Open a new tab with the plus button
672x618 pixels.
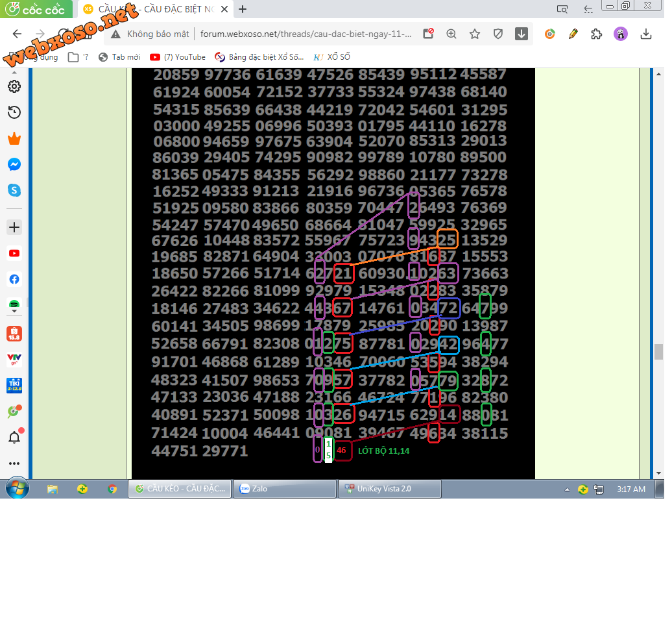pyautogui.click(x=243, y=9)
